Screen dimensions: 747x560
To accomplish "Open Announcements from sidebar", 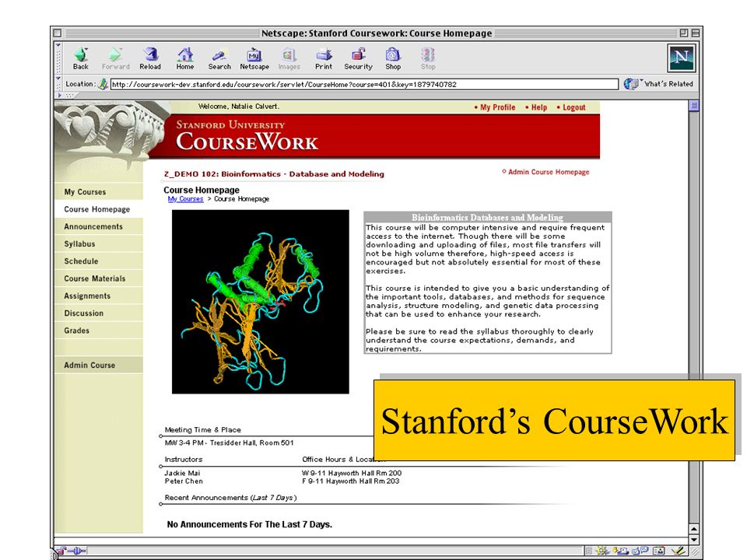I will click(99, 226).
